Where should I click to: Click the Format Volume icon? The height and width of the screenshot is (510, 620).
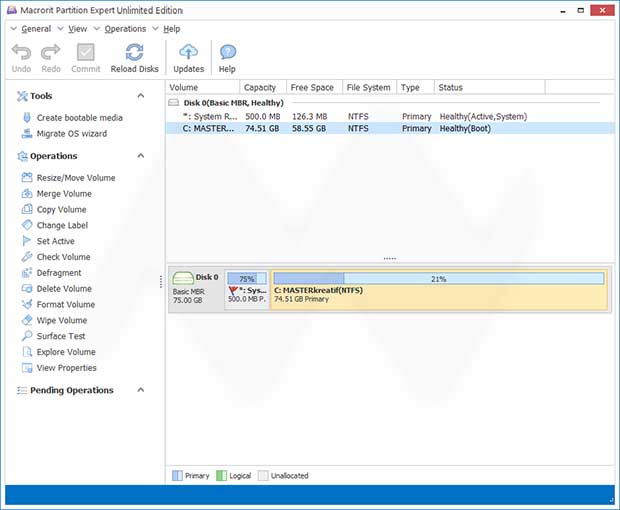pos(27,304)
